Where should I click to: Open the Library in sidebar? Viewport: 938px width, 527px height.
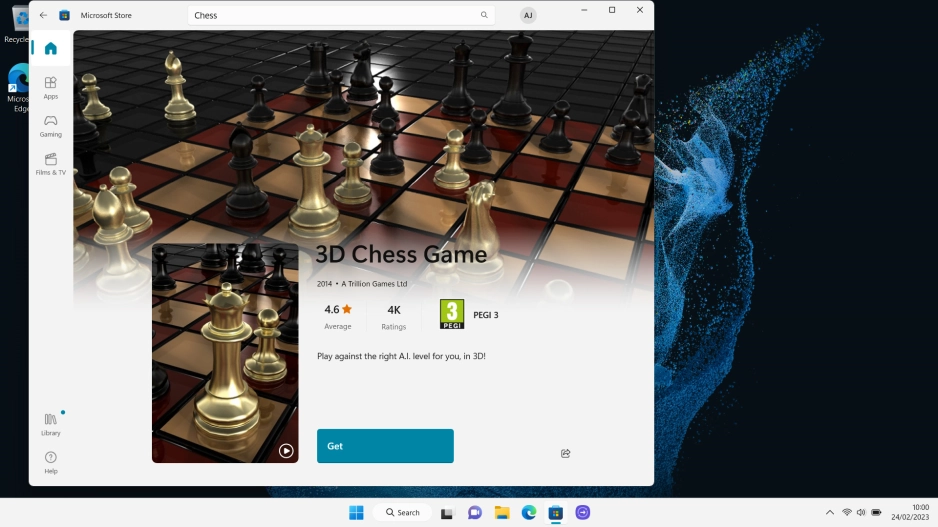(50, 424)
